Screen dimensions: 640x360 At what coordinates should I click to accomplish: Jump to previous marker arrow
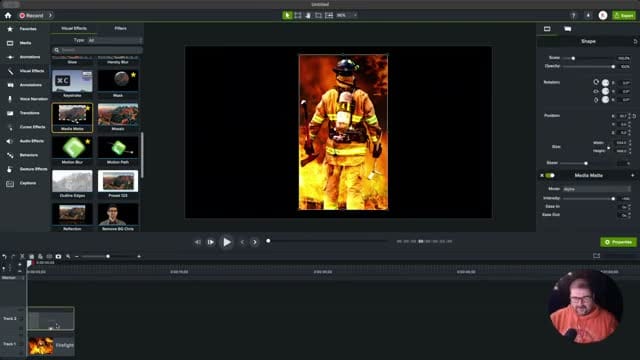[x=242, y=242]
